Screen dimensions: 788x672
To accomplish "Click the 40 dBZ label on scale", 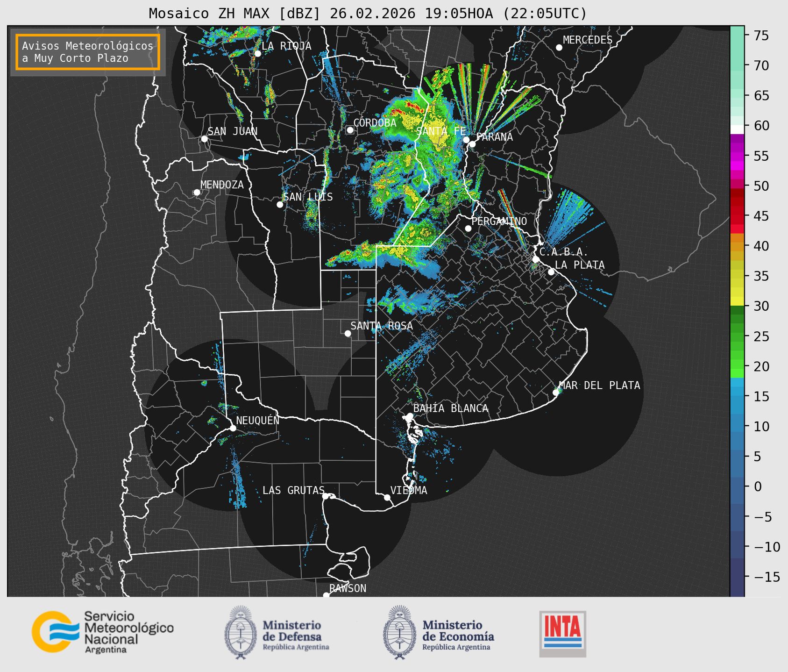I will 761,246.
